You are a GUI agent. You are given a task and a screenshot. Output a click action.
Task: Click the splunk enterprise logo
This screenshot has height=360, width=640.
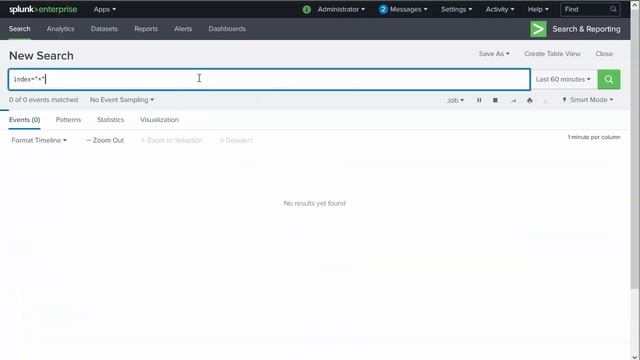[43, 9]
